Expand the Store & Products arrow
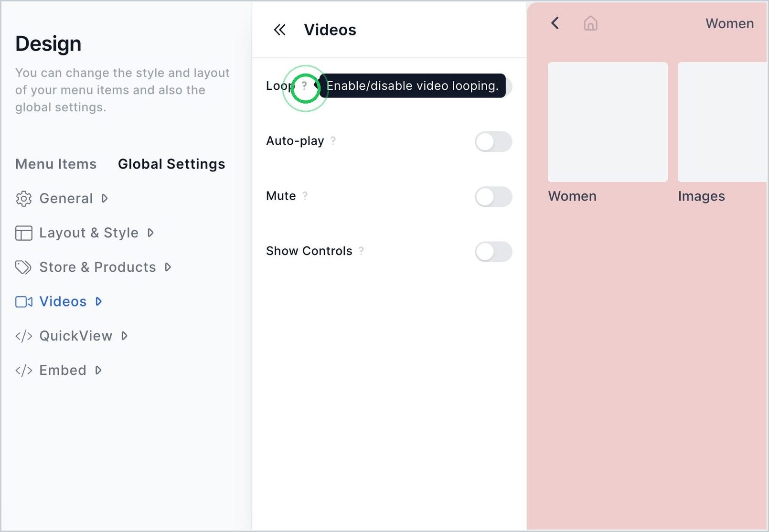The width and height of the screenshot is (769, 532). click(x=168, y=267)
